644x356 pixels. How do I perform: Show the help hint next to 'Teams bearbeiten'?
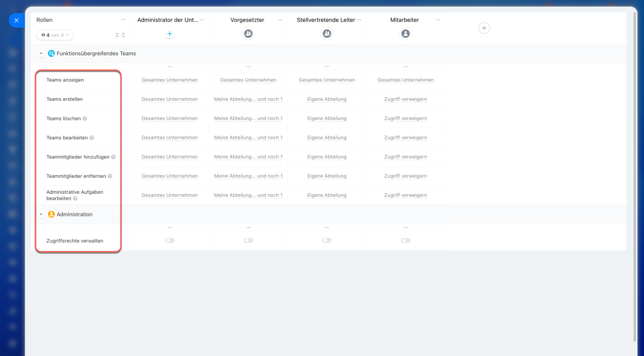(92, 138)
